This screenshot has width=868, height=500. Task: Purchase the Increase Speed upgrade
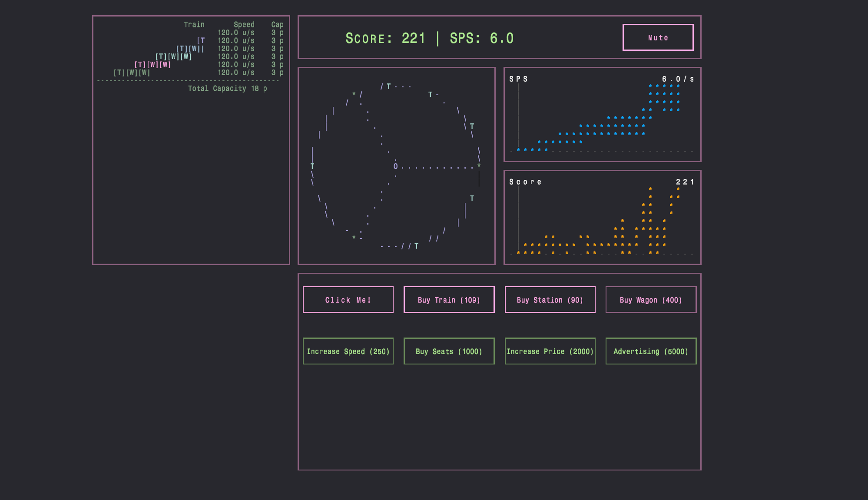[x=348, y=351]
